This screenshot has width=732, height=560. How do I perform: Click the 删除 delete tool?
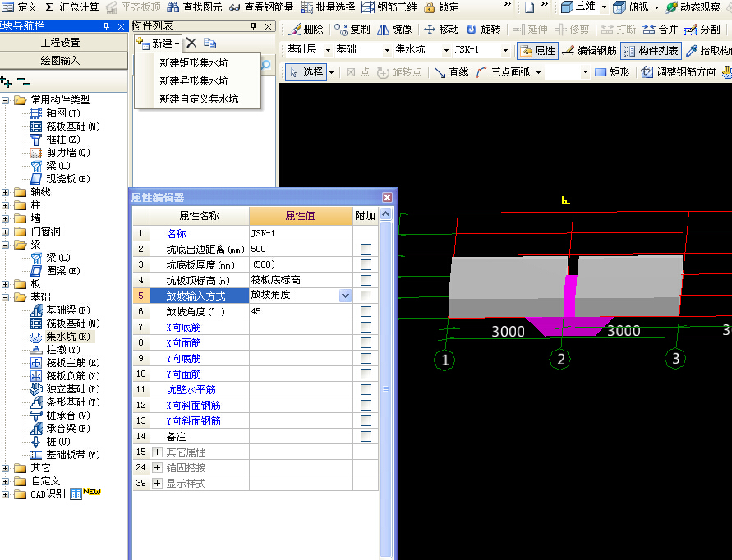click(x=306, y=30)
